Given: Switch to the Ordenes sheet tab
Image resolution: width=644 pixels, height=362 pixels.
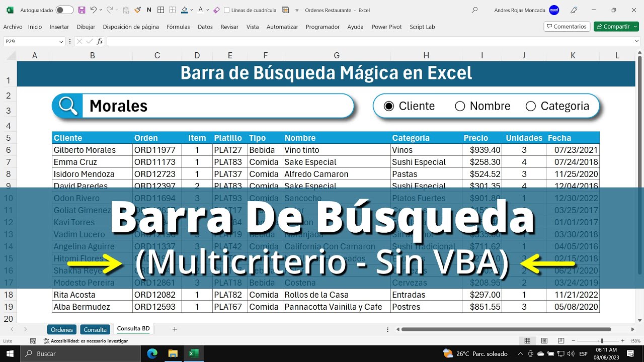Looking at the screenshot, I should [62, 329].
